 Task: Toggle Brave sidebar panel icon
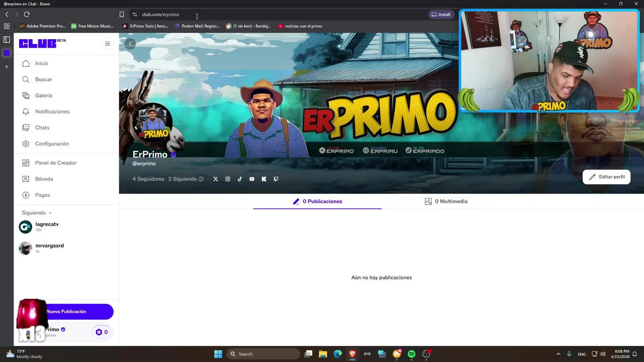7,39
